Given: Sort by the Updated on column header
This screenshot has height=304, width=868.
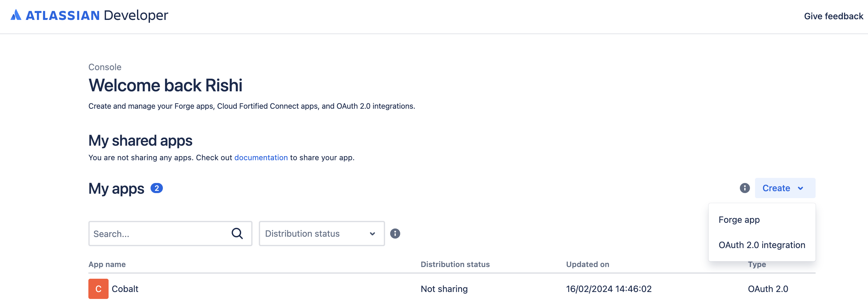Looking at the screenshot, I should (x=587, y=264).
